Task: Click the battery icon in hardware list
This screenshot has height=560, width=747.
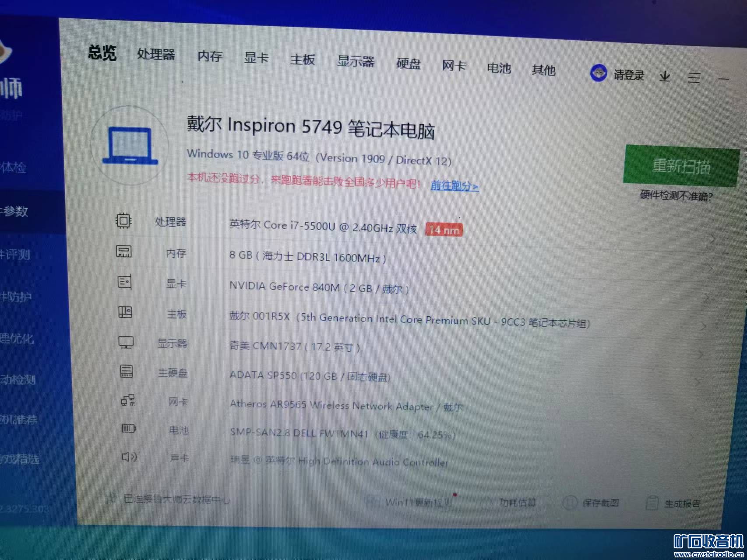Action: (129, 428)
